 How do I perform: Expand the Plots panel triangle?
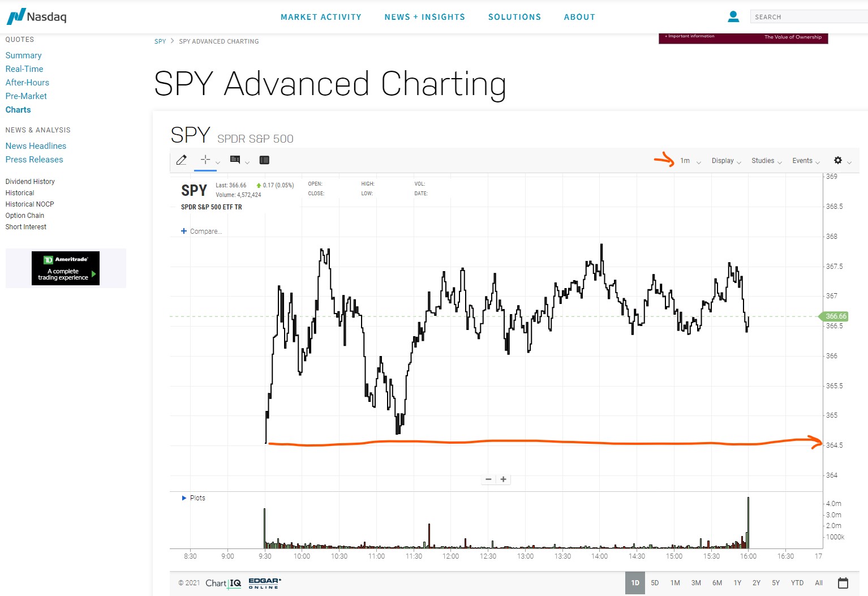pyautogui.click(x=184, y=498)
